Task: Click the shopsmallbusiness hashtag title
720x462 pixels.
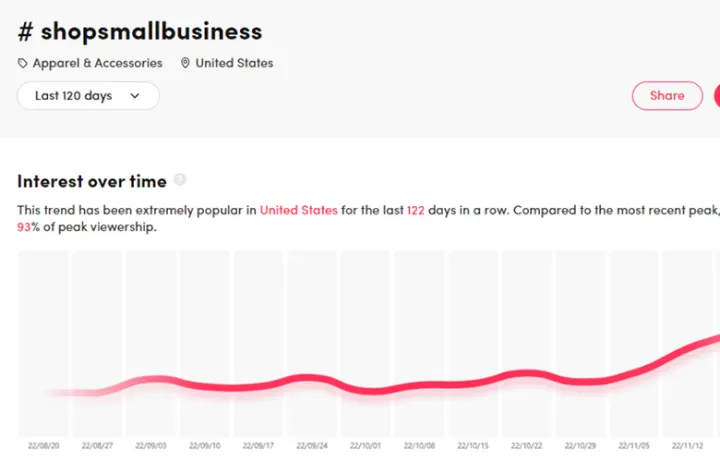Action: [139, 30]
